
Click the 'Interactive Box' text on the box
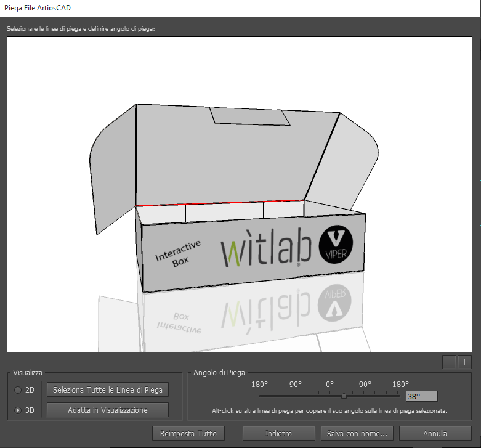[x=178, y=253]
